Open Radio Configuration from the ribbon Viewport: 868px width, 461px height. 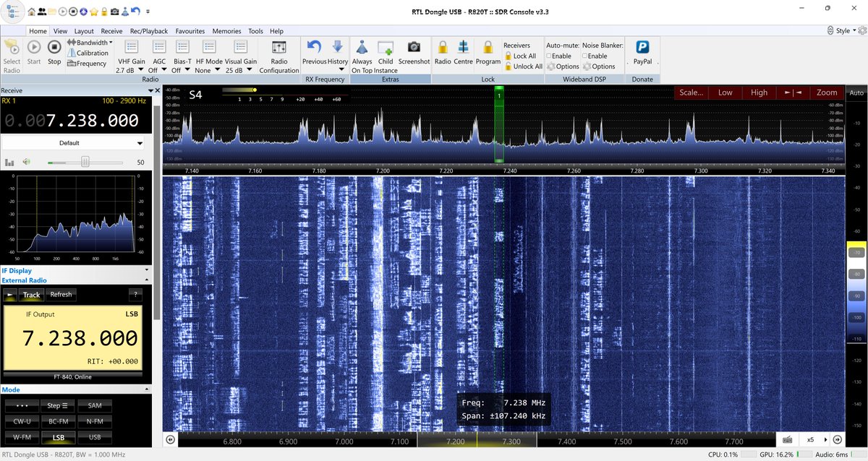pos(278,58)
